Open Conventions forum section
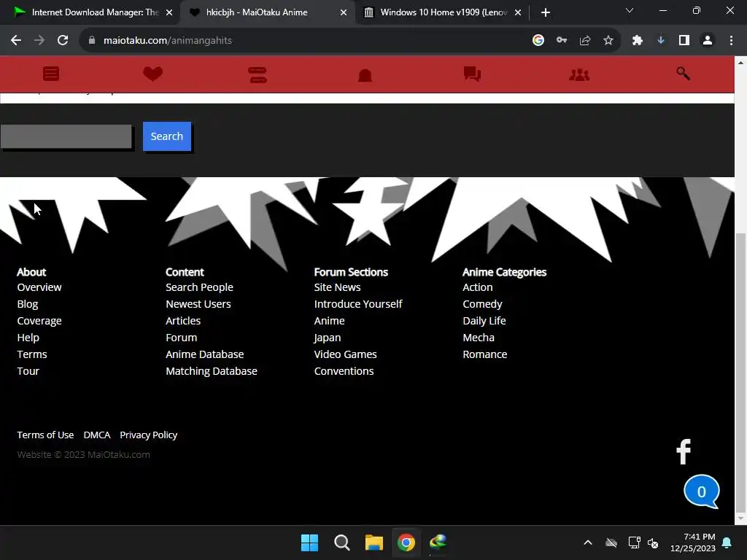The width and height of the screenshot is (747, 560). click(x=344, y=371)
